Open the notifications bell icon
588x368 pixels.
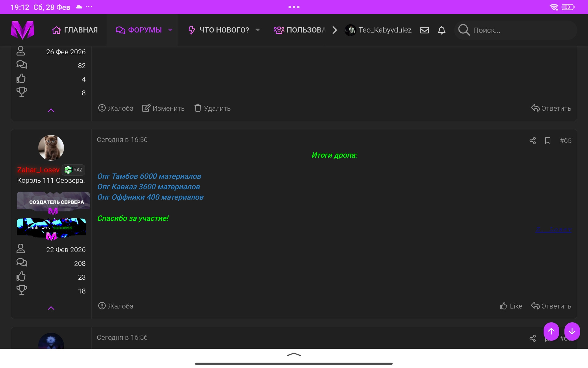[441, 30]
